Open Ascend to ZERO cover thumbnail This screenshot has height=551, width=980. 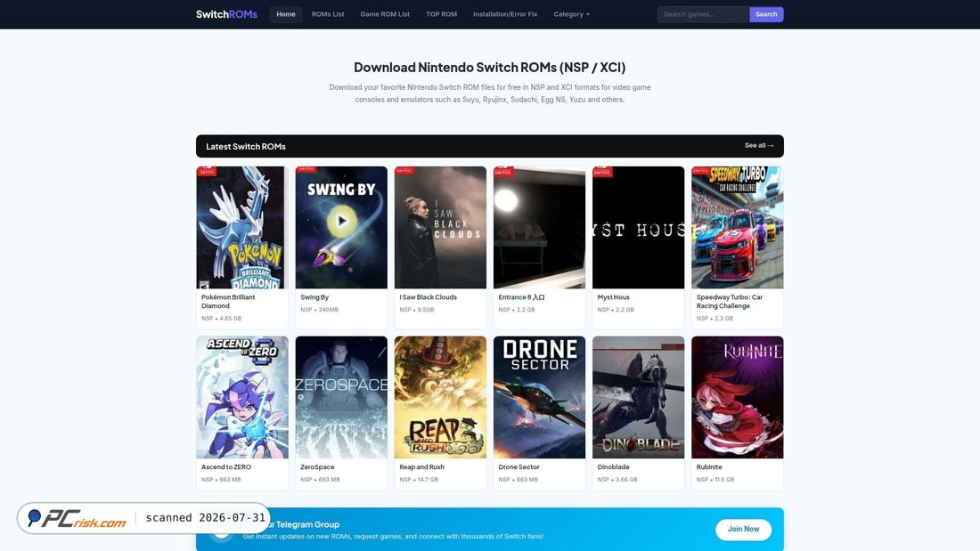coord(242,397)
